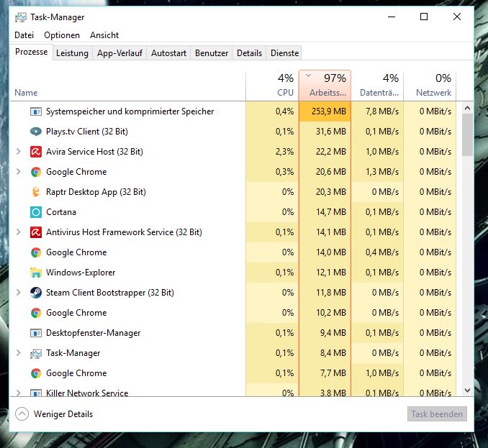Open the Ansicht menu
The width and height of the screenshot is (488, 448).
[x=104, y=35]
